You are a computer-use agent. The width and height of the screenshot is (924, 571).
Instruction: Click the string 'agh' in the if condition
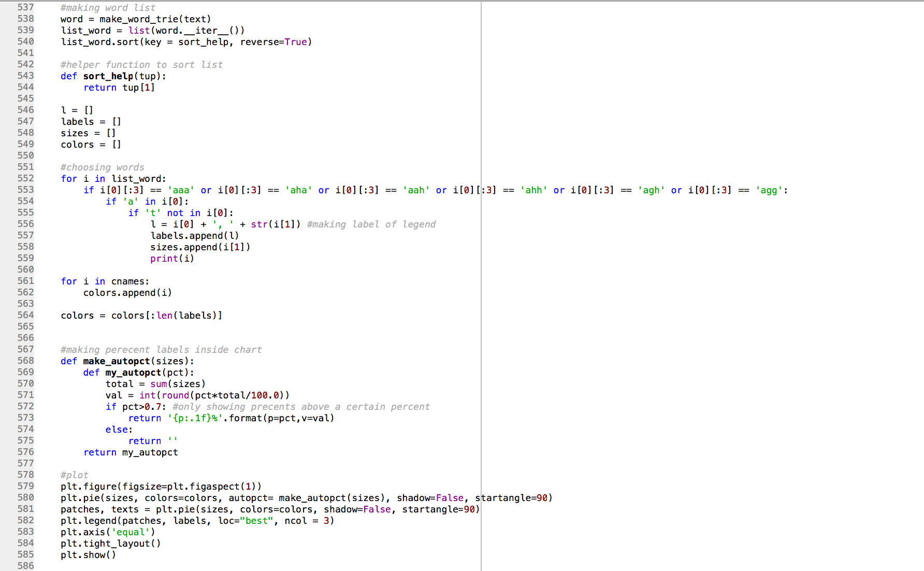pyautogui.click(x=651, y=190)
